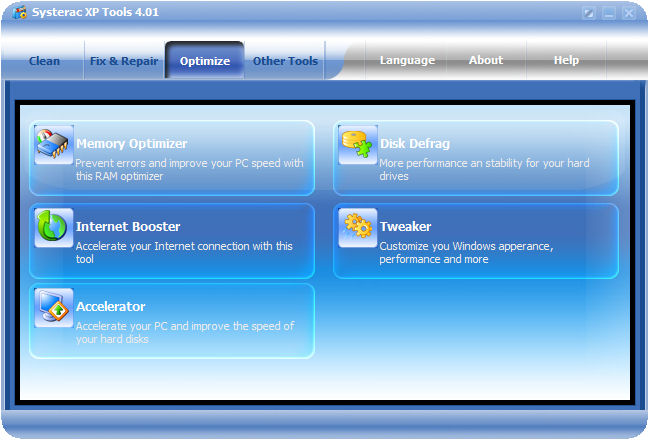The height and width of the screenshot is (441, 650).
Task: Click the restore/resize window button
Action: click(589, 13)
